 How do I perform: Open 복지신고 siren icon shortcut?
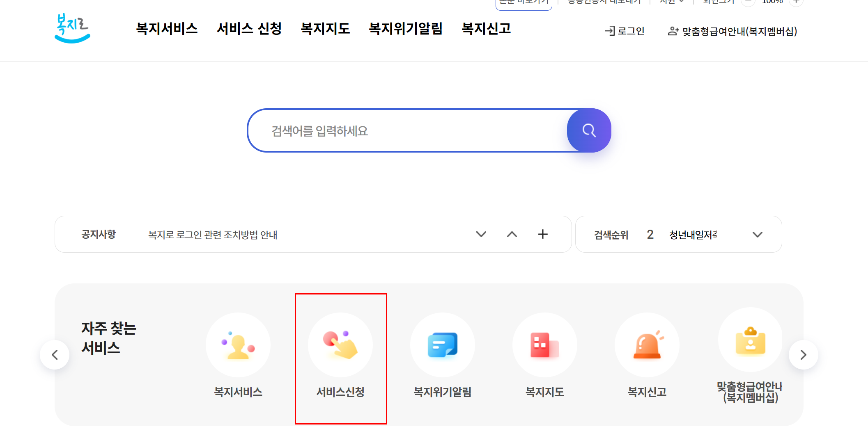647,345
